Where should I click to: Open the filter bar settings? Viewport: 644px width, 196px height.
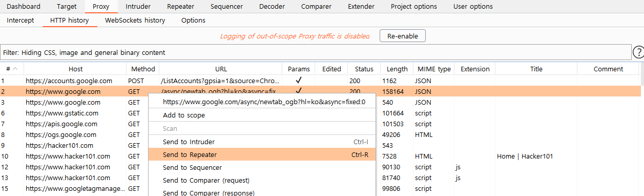coord(316,52)
